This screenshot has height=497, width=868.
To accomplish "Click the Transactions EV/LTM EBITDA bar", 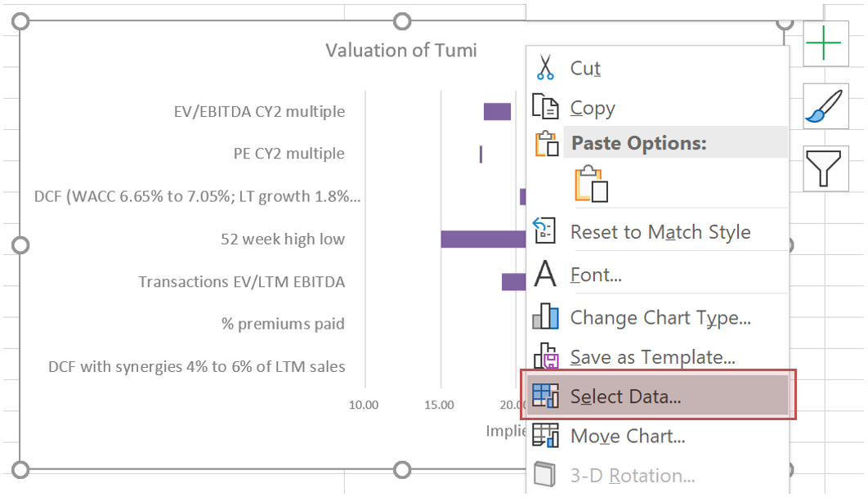I will click(512, 281).
